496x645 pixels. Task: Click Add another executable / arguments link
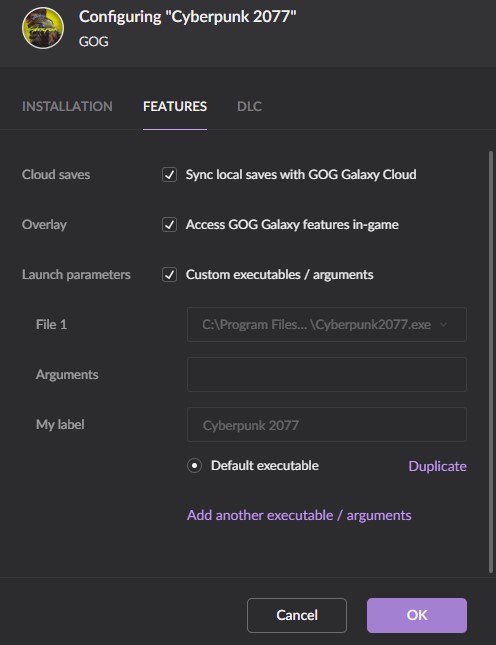pyautogui.click(x=299, y=515)
